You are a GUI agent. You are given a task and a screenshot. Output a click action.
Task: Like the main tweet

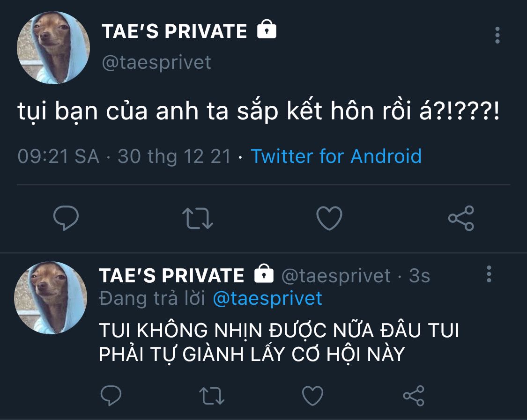(329, 218)
